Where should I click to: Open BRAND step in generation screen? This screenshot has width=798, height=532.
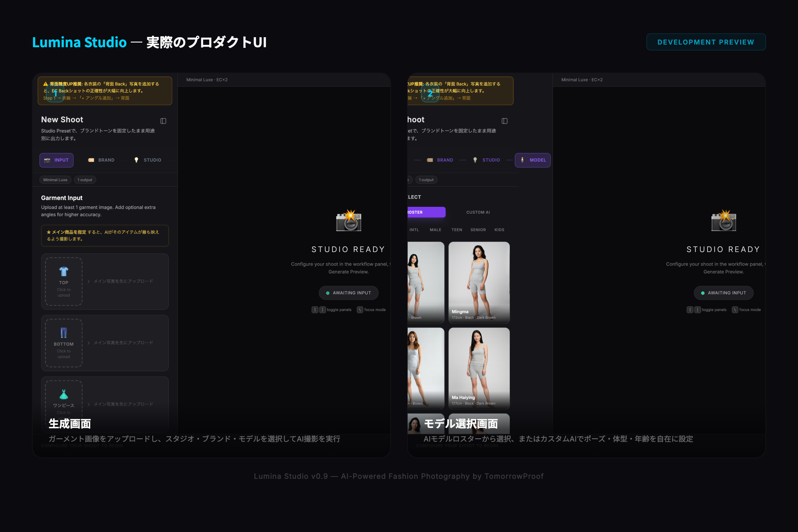pyautogui.click(x=101, y=160)
